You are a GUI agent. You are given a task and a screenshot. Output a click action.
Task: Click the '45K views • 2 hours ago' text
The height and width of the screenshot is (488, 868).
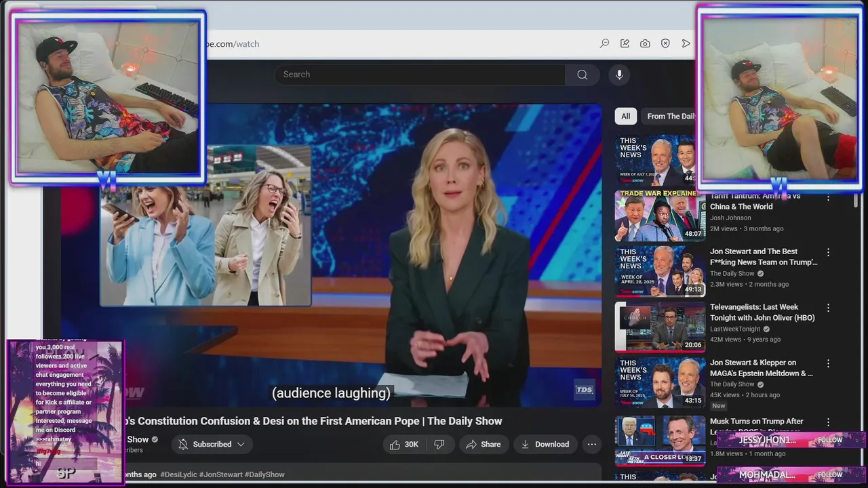[x=745, y=395]
